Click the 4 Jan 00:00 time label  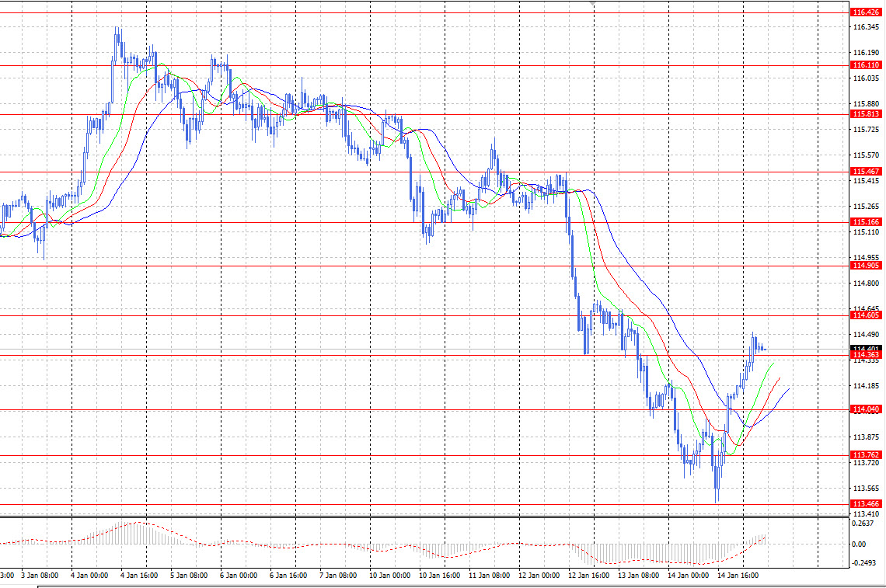89,576
